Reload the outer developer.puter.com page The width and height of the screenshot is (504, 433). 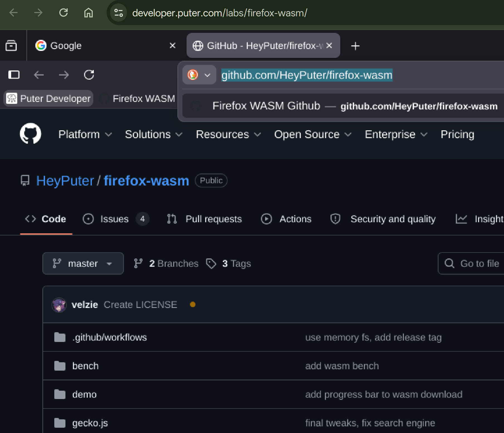point(63,13)
